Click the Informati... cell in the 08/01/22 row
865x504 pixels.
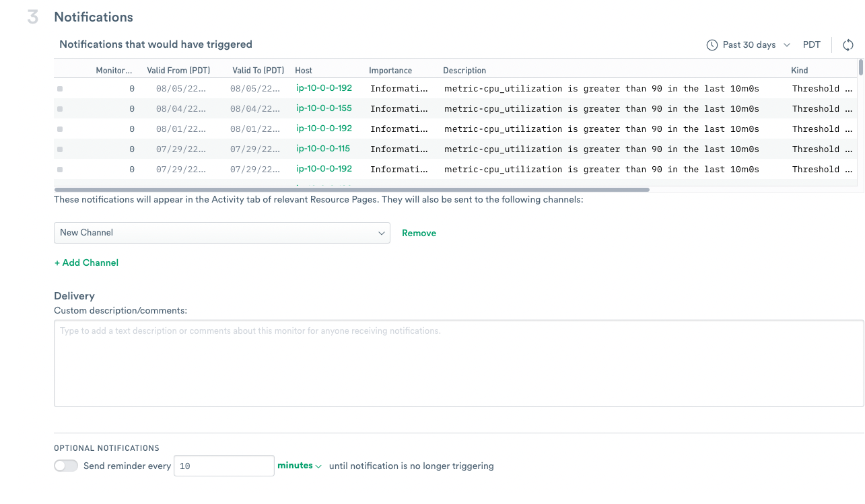399,129
